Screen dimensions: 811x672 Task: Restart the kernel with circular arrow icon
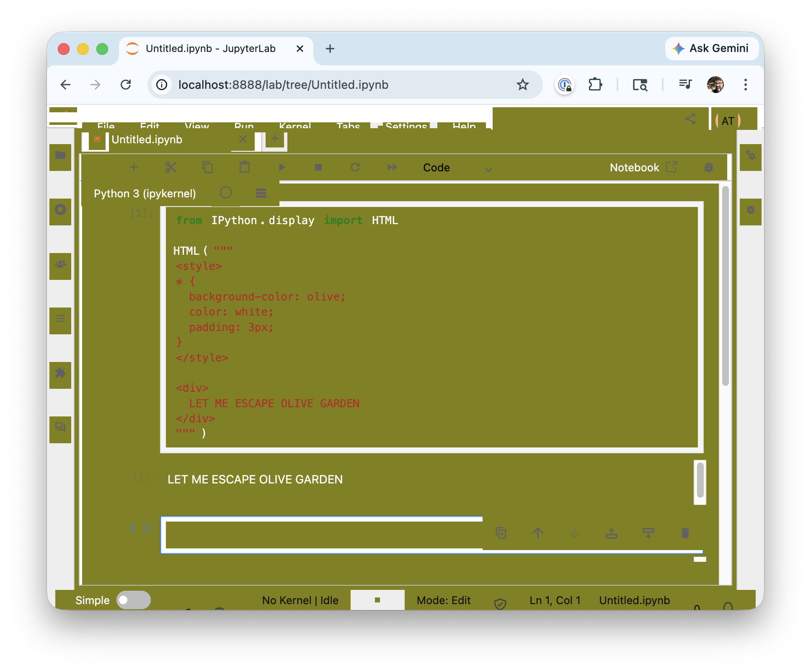click(x=355, y=168)
